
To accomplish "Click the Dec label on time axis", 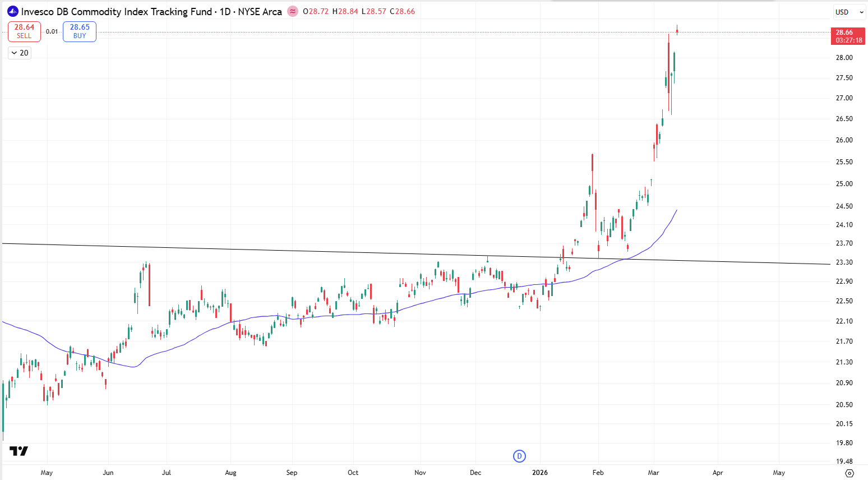I will point(475,473).
